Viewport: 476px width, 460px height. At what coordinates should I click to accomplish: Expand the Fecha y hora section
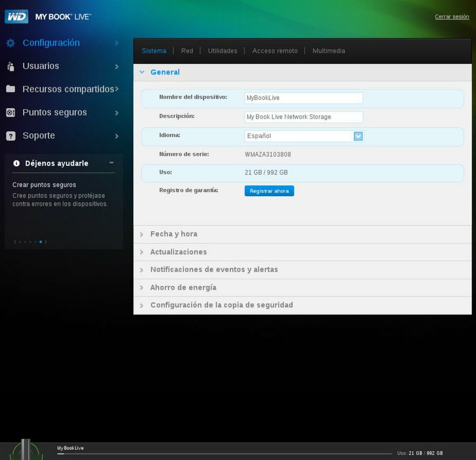click(x=173, y=234)
